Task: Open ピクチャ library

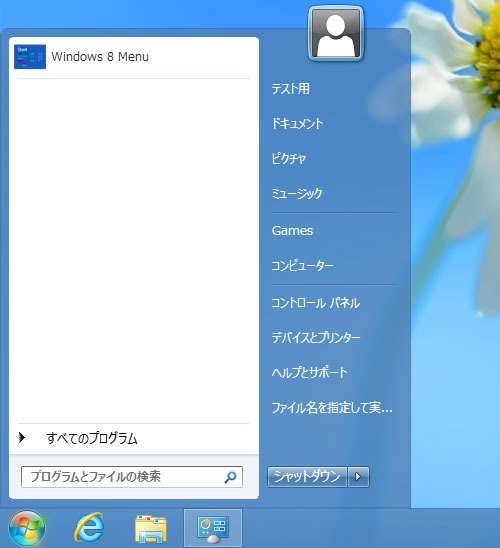Action: tap(289, 158)
